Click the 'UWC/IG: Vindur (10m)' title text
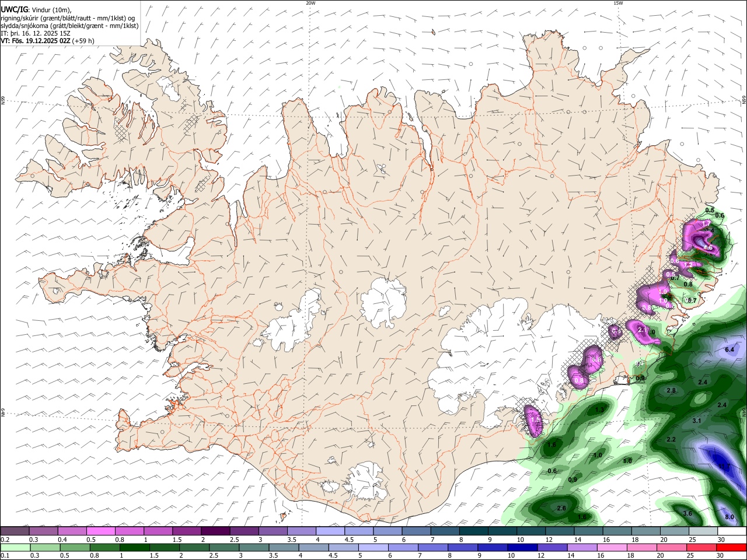Viewport: 747px width, 560px height. click(x=37, y=10)
